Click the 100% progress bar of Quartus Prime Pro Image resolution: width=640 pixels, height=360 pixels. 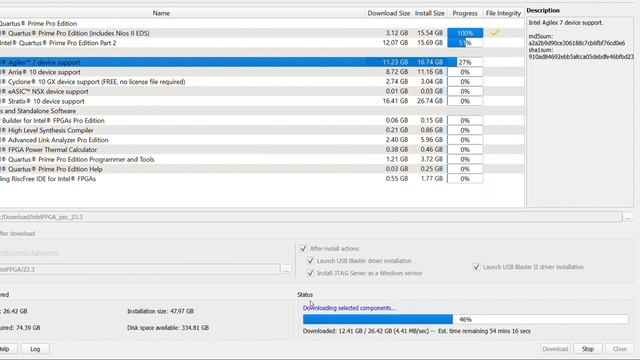(465, 33)
